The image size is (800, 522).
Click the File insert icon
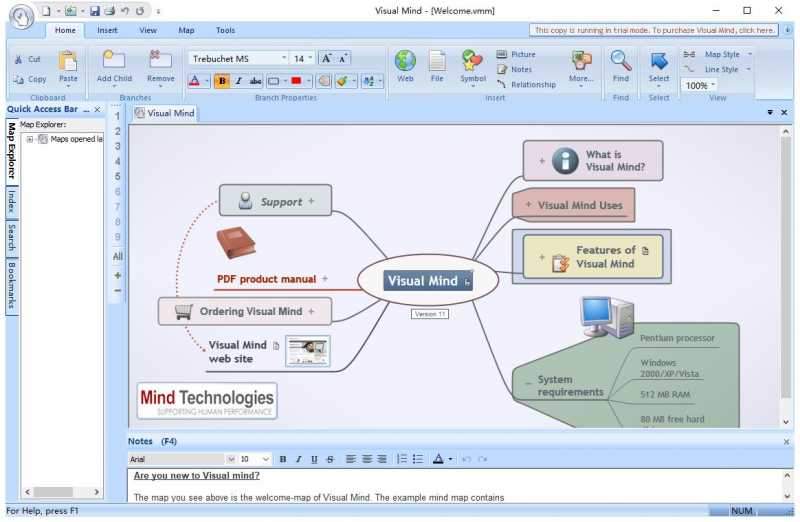pos(437,61)
